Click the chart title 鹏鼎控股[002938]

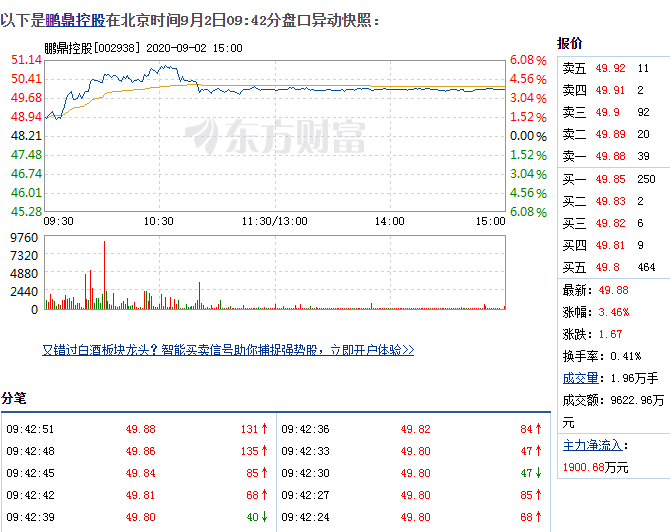pyautogui.click(x=92, y=48)
